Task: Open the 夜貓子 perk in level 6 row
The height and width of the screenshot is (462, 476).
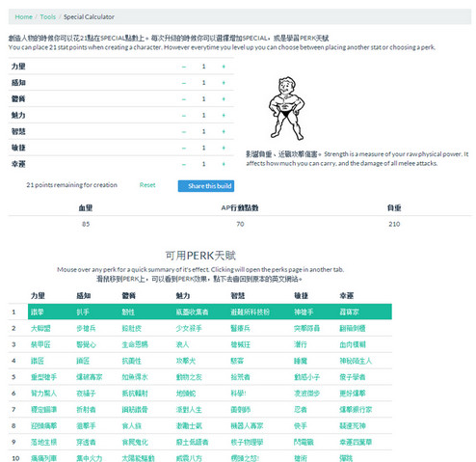Action: (x=86, y=394)
